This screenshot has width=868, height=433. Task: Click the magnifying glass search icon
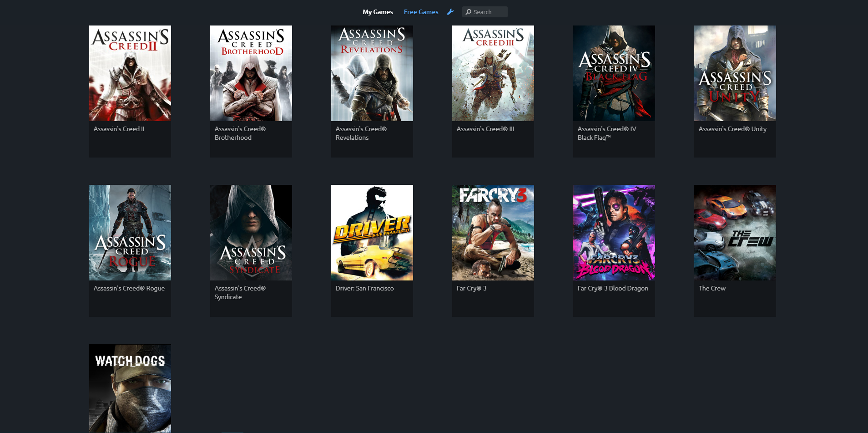pos(468,12)
